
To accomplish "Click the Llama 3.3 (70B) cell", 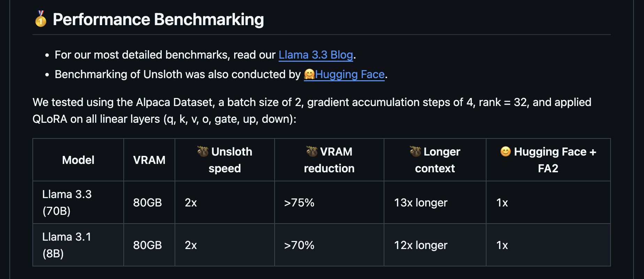I will pyautogui.click(x=78, y=202).
